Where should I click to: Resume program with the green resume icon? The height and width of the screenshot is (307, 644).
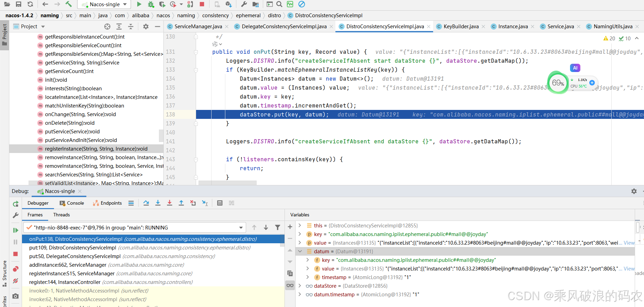(15, 230)
